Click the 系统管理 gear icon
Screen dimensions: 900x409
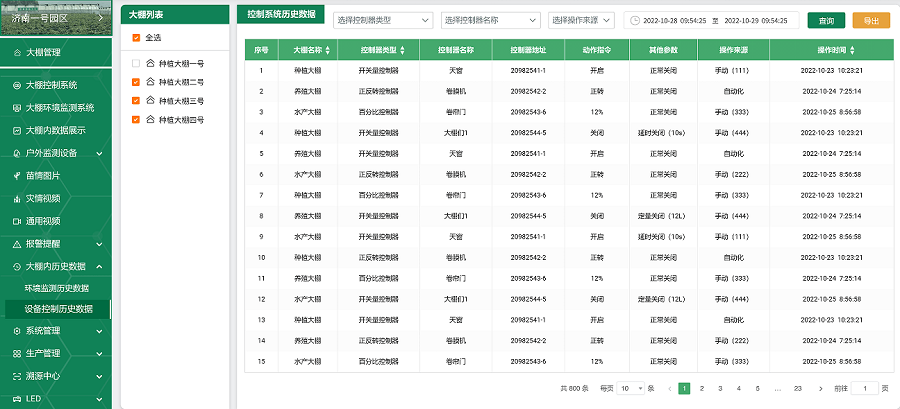pos(17,331)
